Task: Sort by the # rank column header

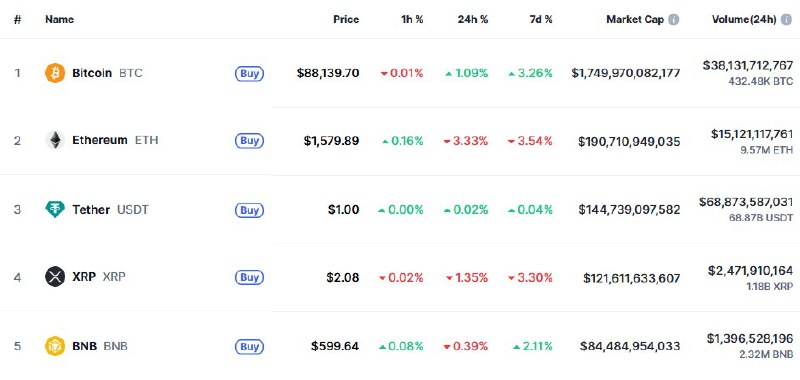Action: pyautogui.click(x=17, y=20)
